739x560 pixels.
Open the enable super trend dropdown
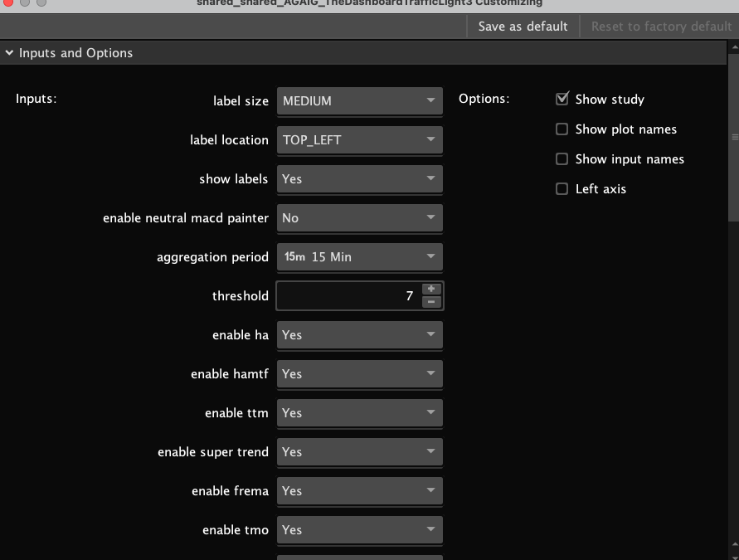pos(359,452)
